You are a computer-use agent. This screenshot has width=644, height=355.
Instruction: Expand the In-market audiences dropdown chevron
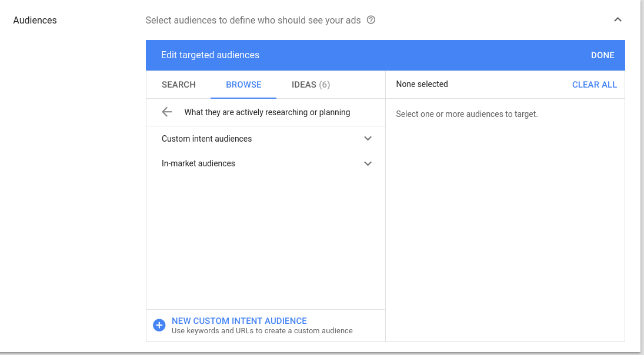pyautogui.click(x=368, y=163)
